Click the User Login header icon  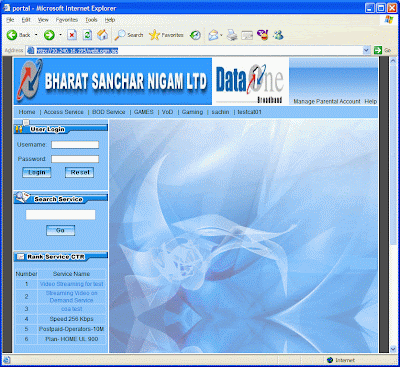pos(20,128)
